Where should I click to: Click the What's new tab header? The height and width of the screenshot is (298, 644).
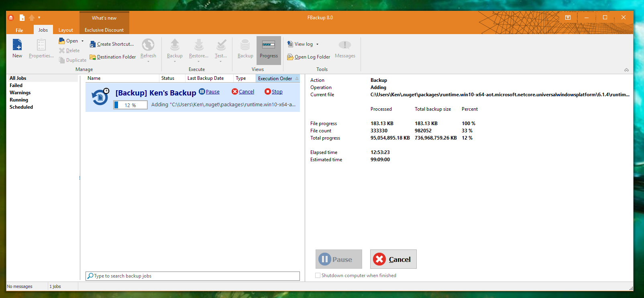pyautogui.click(x=104, y=18)
